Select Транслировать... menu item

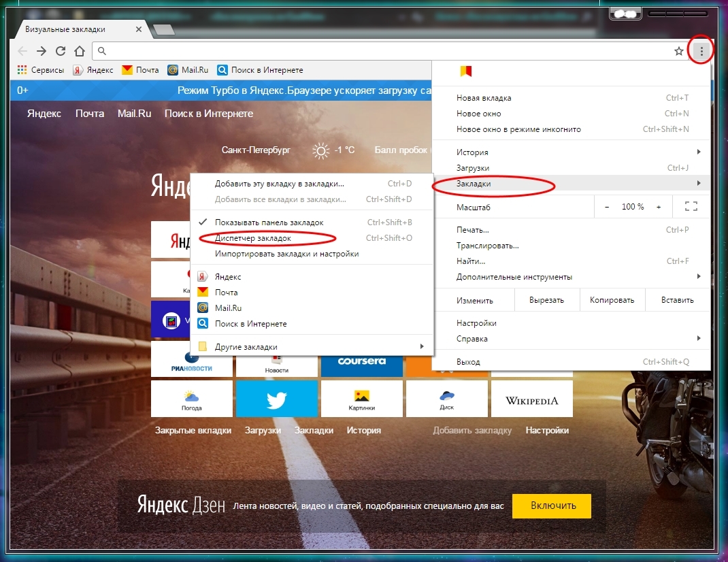pyautogui.click(x=571, y=246)
